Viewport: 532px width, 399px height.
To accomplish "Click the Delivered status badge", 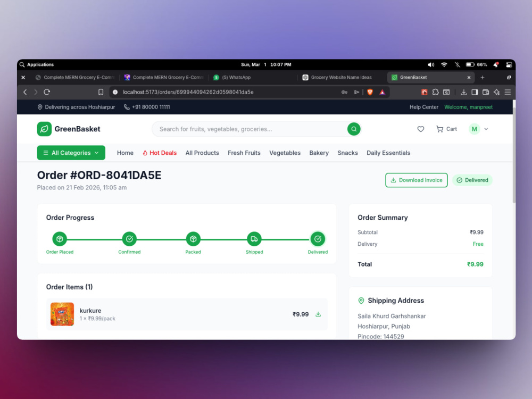I will pyautogui.click(x=472, y=180).
